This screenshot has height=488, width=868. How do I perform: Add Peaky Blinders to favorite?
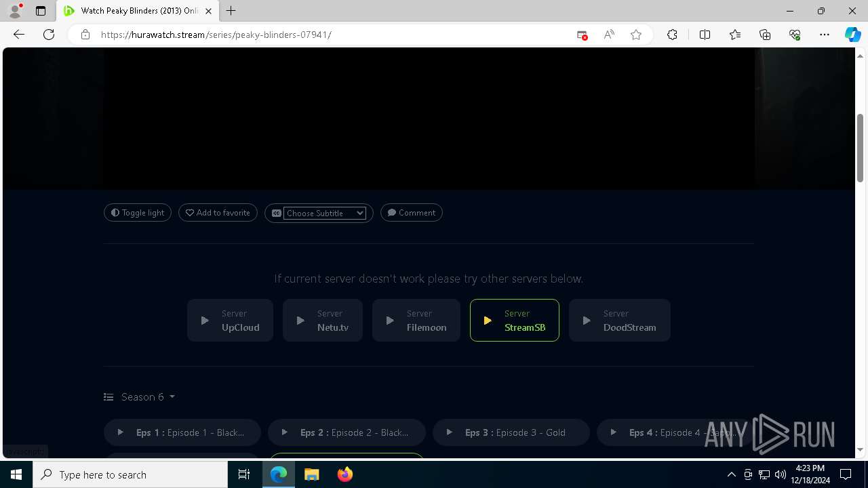[x=218, y=213]
